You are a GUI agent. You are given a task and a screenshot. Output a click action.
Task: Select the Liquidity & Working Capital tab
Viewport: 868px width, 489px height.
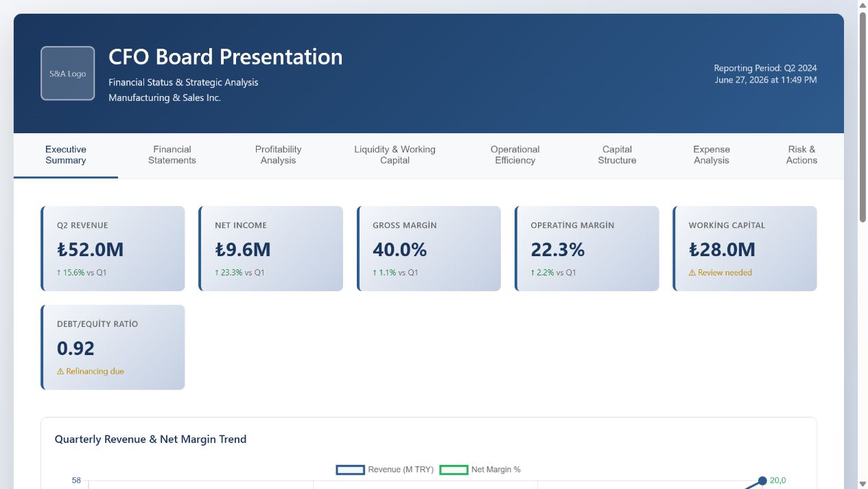(395, 155)
